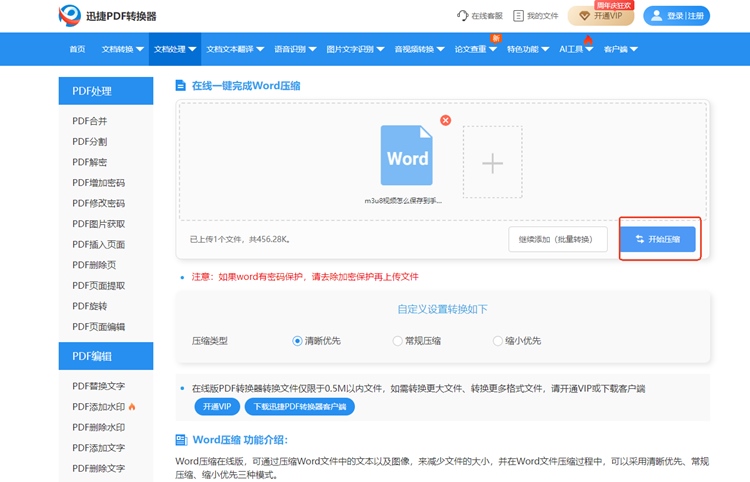Open PDF修改密码 in sidebar
Screen dimensions: 750x482
pos(99,203)
